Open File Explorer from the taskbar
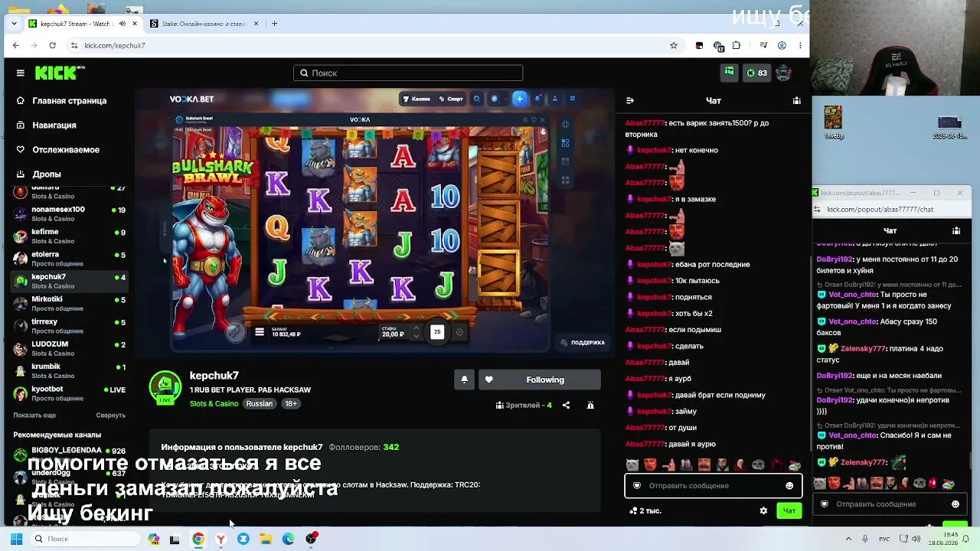 click(x=266, y=539)
